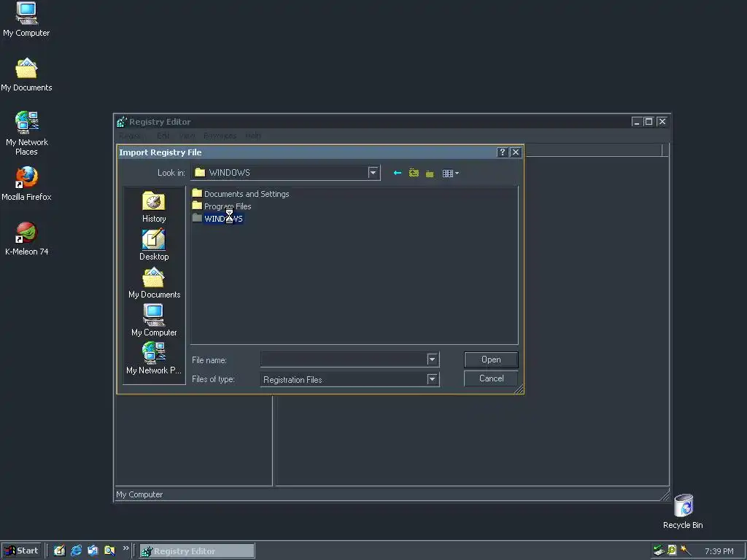Expand the File name dropdown arrow
Screen dimensions: 747x560
(432, 359)
